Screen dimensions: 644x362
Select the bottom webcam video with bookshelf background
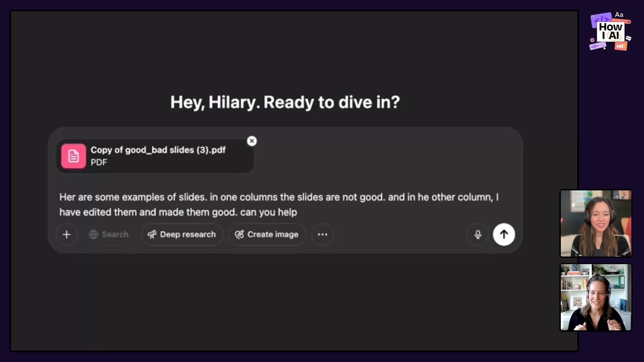[596, 297]
